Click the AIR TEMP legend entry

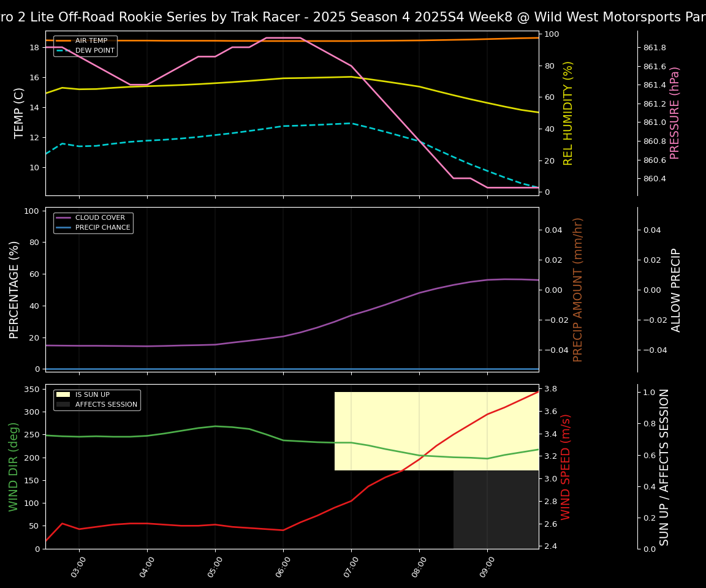tap(91, 41)
